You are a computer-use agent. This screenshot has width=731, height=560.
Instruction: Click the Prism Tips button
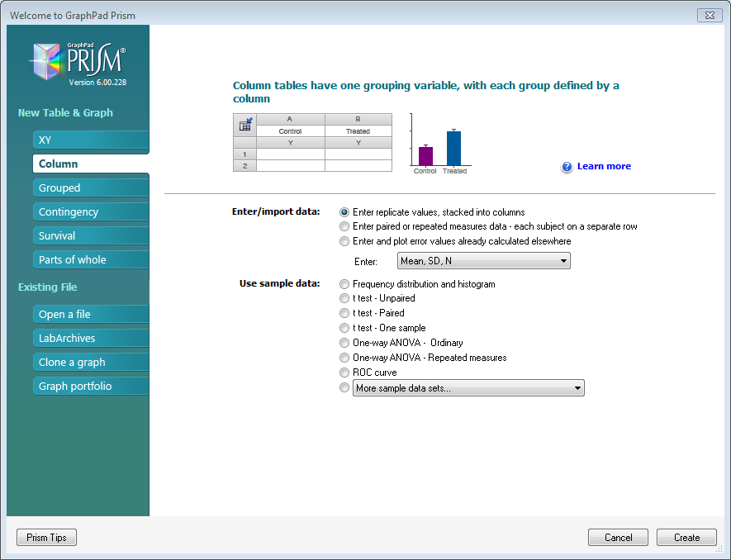coord(46,538)
